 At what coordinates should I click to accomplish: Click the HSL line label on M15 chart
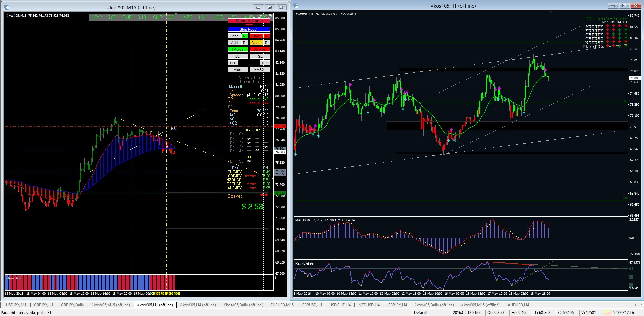pyautogui.click(x=174, y=129)
